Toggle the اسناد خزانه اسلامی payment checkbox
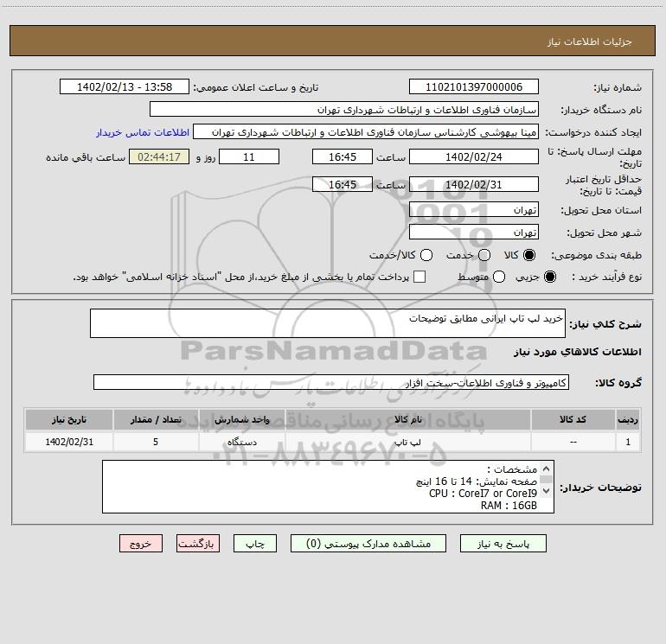The height and width of the screenshot is (644, 666). (419, 277)
